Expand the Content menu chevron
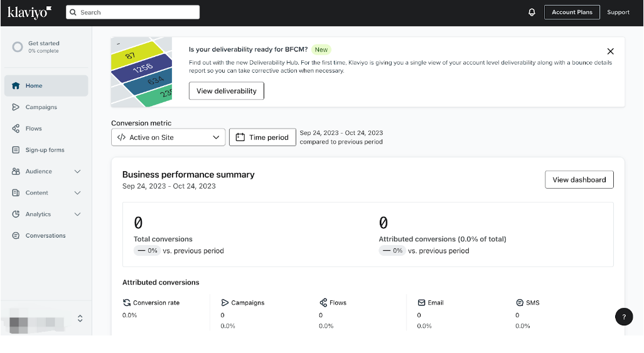This screenshot has height=353, width=644. (x=77, y=192)
